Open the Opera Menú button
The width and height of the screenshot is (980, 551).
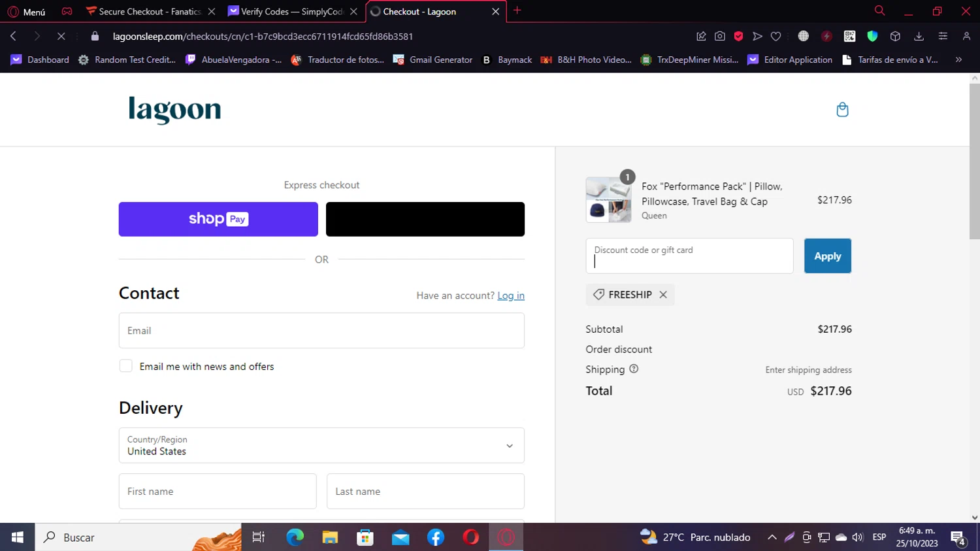[x=27, y=12]
